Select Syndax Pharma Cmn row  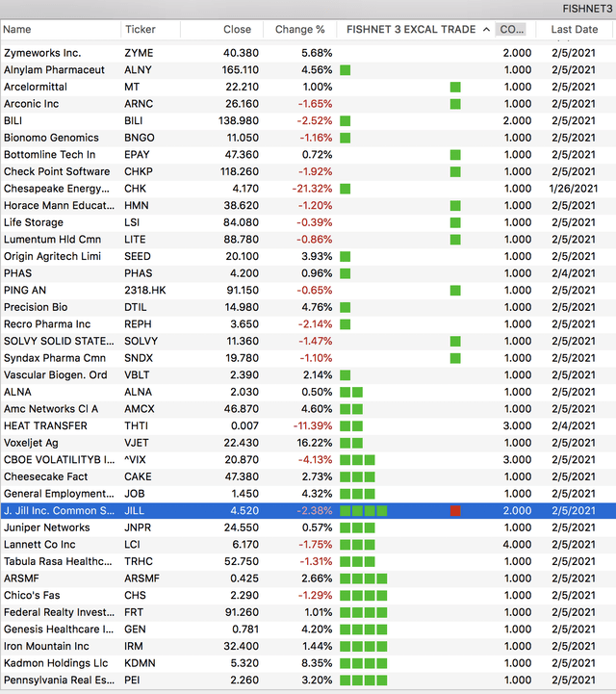[x=308, y=358]
